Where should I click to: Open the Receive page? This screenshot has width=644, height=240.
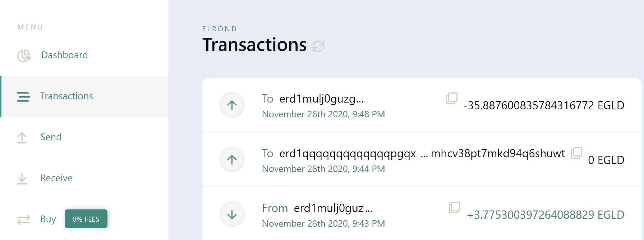pos(56,178)
